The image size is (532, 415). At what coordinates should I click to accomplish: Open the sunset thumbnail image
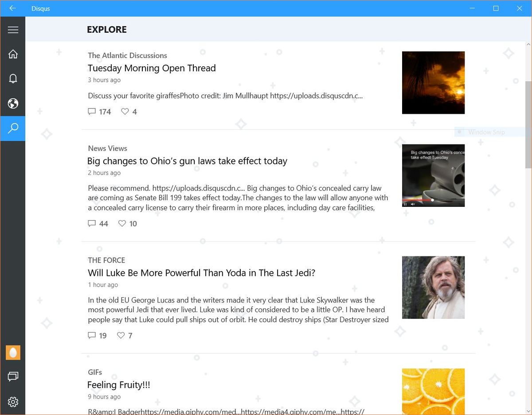pyautogui.click(x=433, y=82)
